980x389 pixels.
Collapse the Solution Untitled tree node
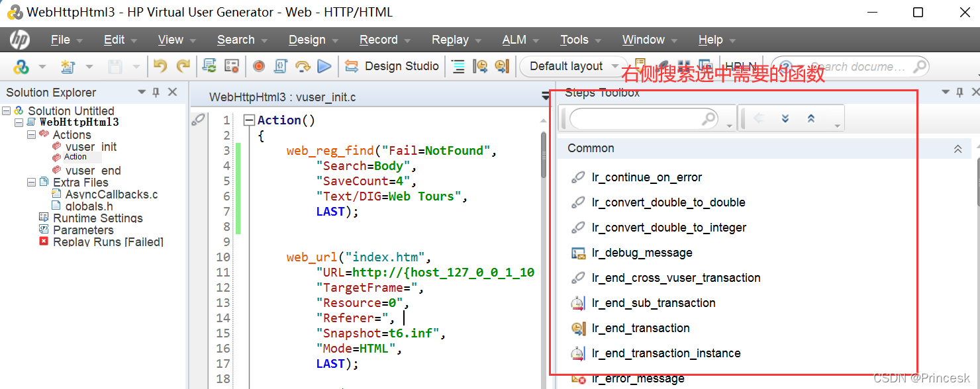click(7, 110)
